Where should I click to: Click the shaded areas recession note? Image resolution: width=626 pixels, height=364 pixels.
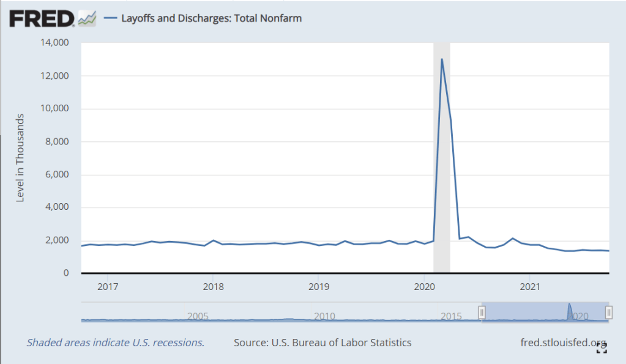(x=115, y=343)
